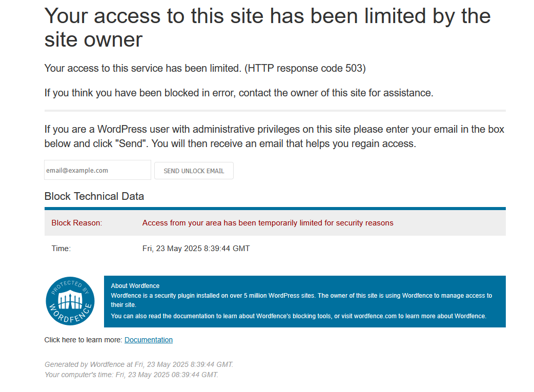Visit wordfence.com link in the blue box
The image size is (534, 392).
click(x=375, y=316)
